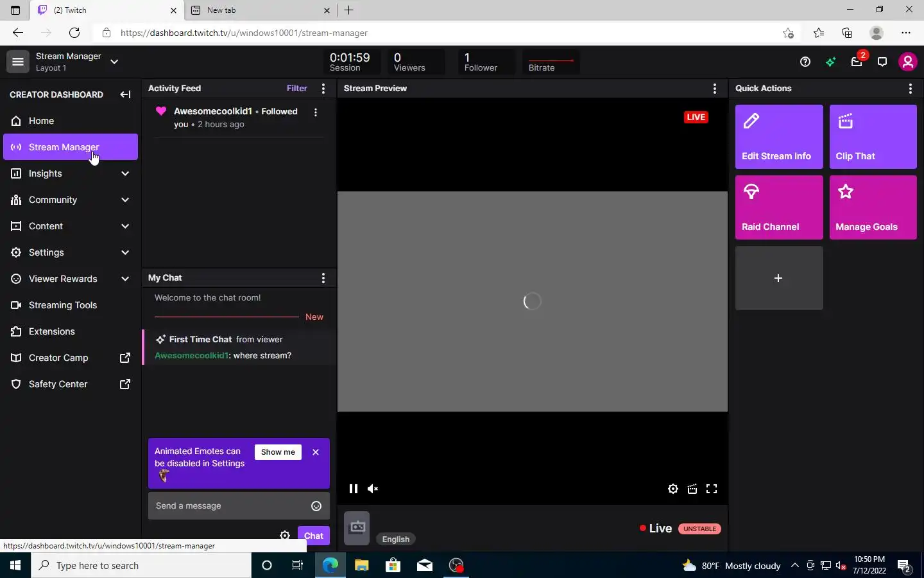The height and width of the screenshot is (578, 924).
Task: Expand the Insights section
Action: point(71,173)
